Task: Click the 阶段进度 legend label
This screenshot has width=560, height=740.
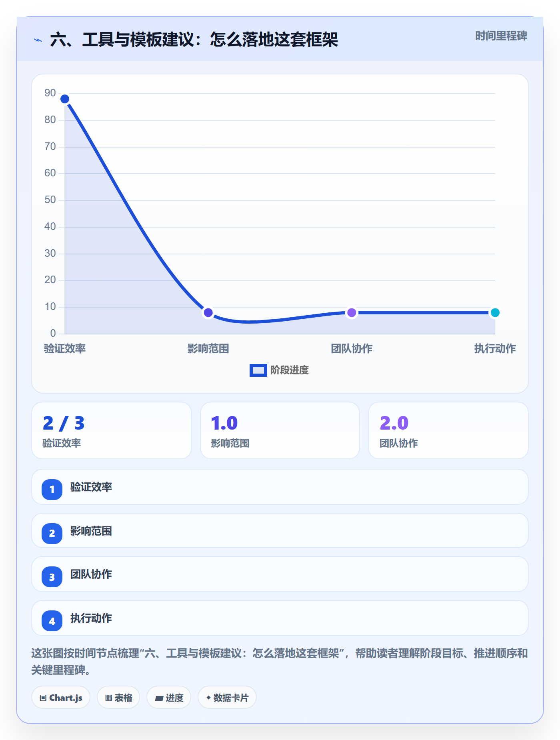Action: point(290,370)
